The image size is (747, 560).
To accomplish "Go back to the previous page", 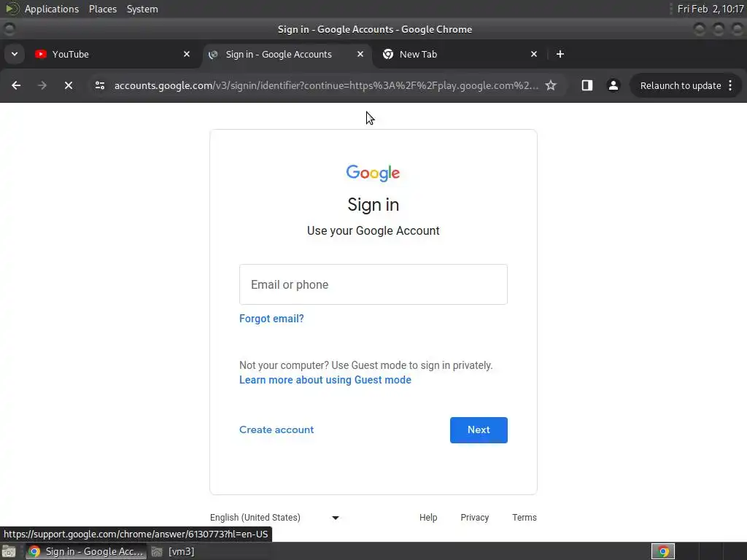I will pos(16,86).
